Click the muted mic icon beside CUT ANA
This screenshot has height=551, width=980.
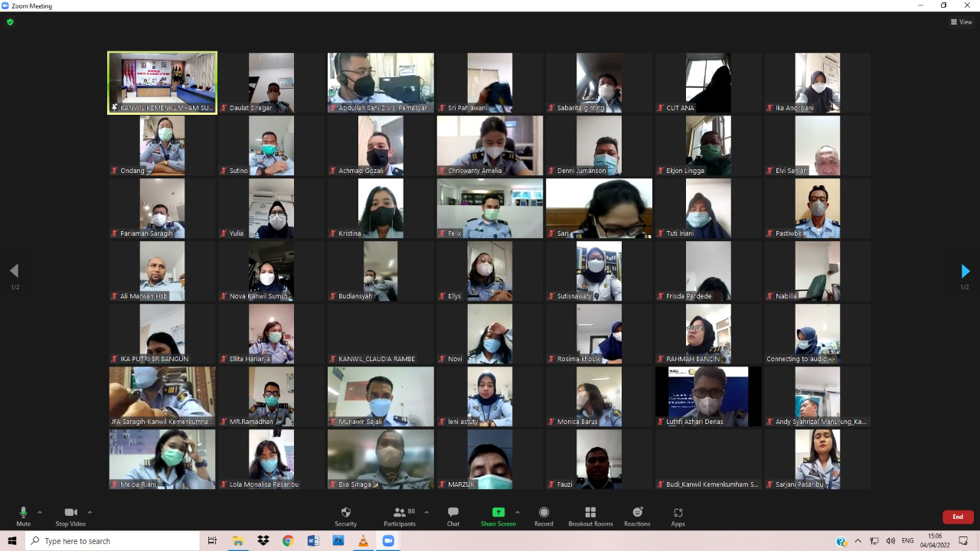[x=660, y=108]
